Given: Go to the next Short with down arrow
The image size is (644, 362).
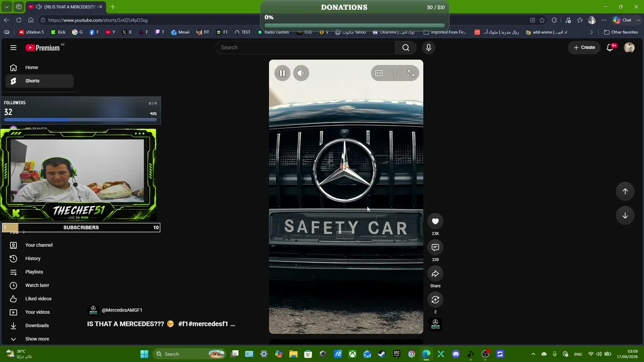Looking at the screenshot, I should [x=625, y=215].
